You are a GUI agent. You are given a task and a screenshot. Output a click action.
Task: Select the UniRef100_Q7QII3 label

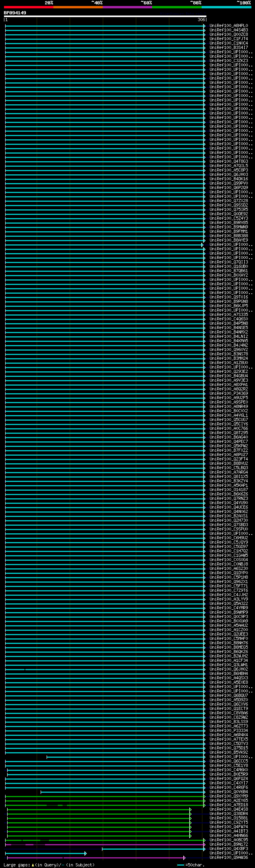(x=229, y=262)
